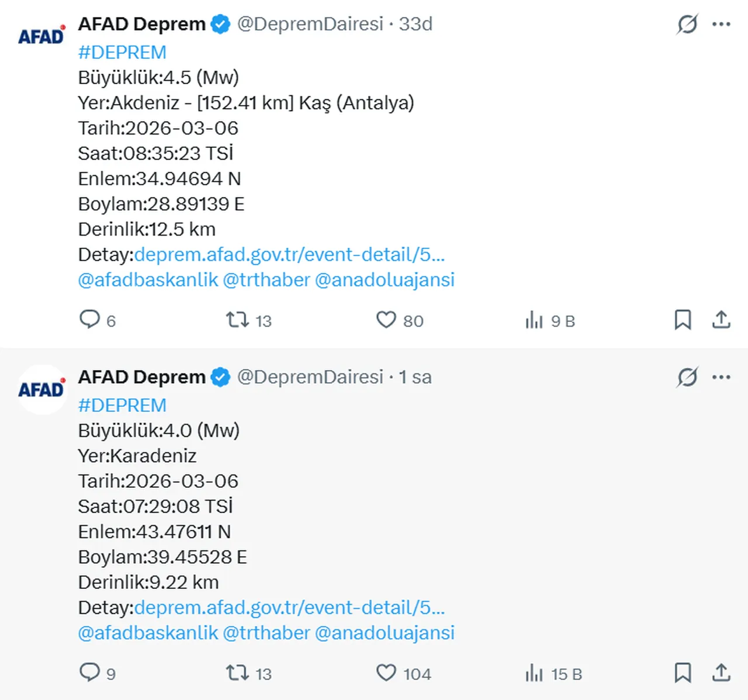Unlike the tweet with 80 likes
The width and height of the screenshot is (748, 700).
(386, 320)
